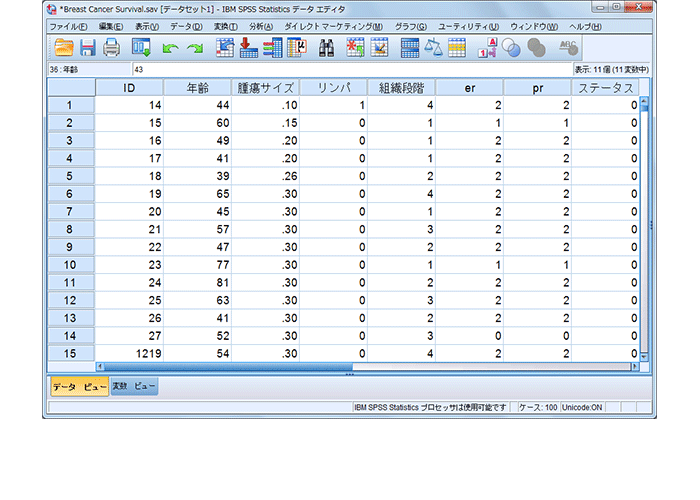
Task: Click the Go to case icon
Action: (225, 47)
